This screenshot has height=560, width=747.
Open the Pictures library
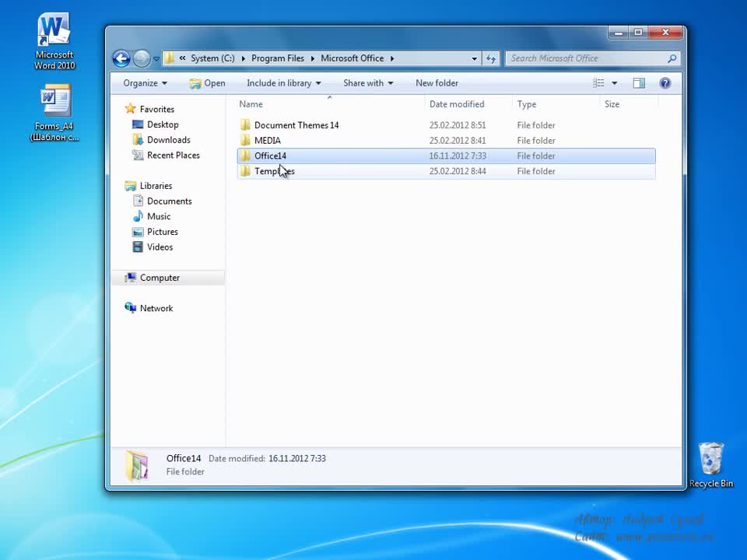click(163, 232)
